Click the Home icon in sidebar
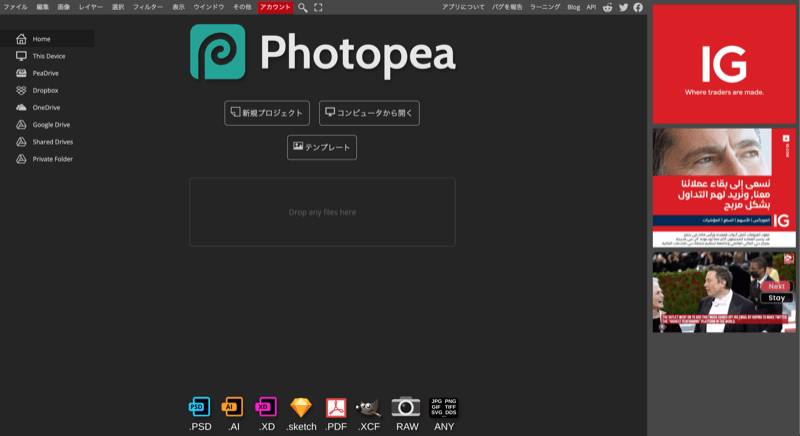 [21, 39]
